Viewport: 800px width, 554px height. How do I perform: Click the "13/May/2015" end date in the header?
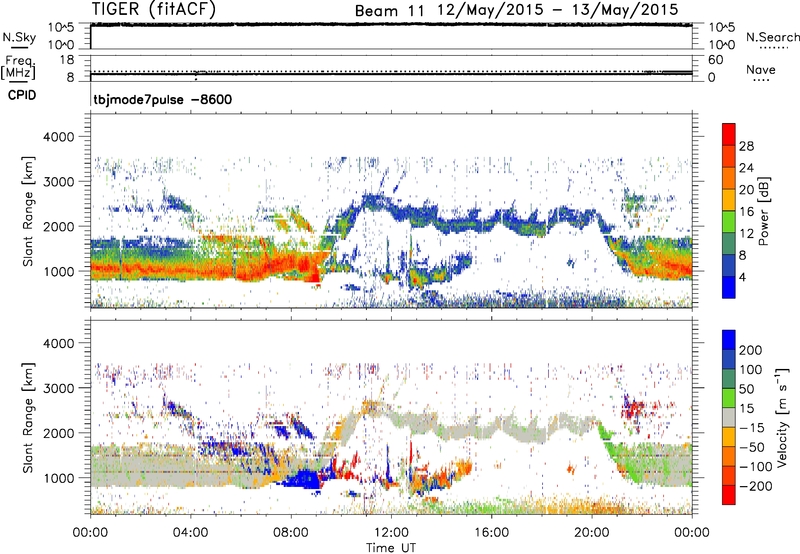point(625,10)
